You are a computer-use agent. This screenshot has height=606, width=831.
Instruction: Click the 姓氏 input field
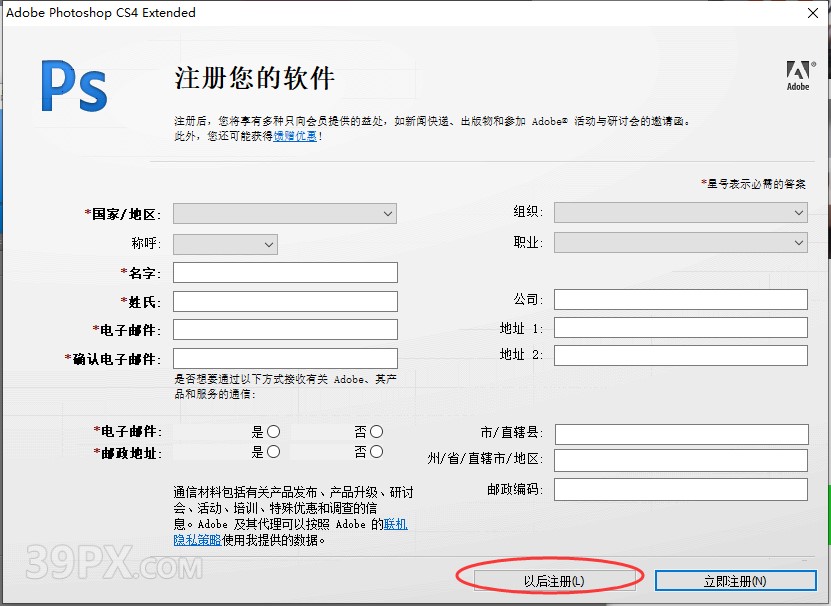coord(283,299)
